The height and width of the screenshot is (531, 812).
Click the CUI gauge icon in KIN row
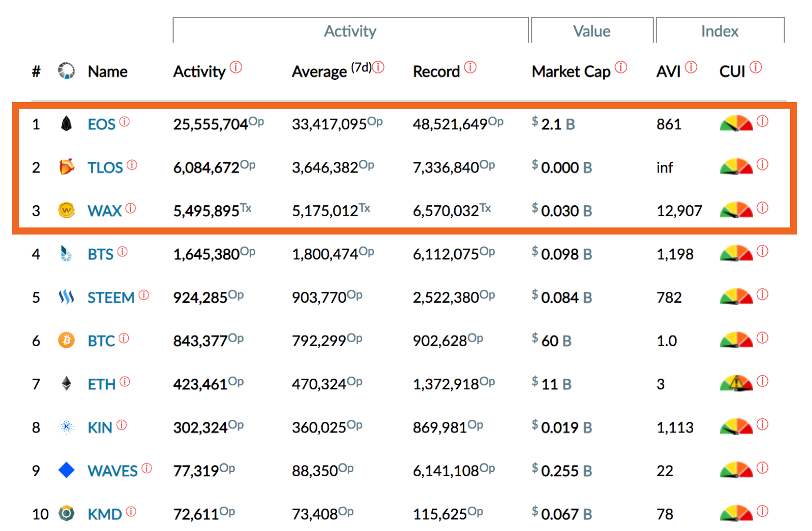736,426
